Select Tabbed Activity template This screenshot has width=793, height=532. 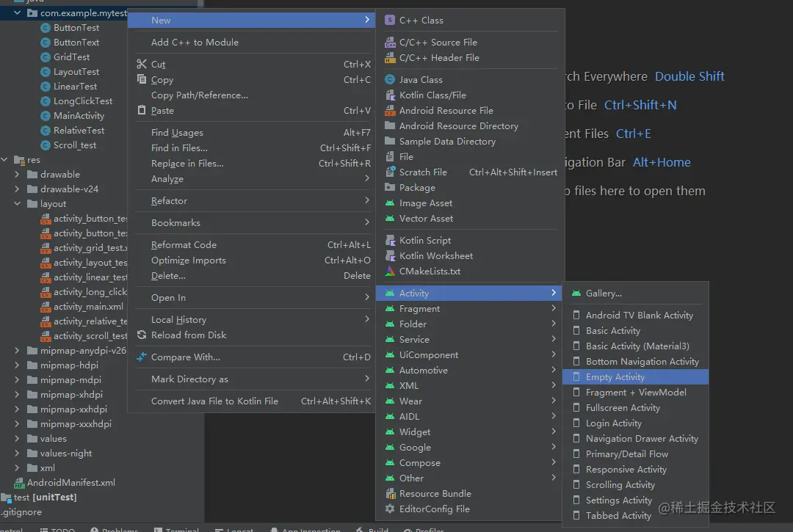635,515
